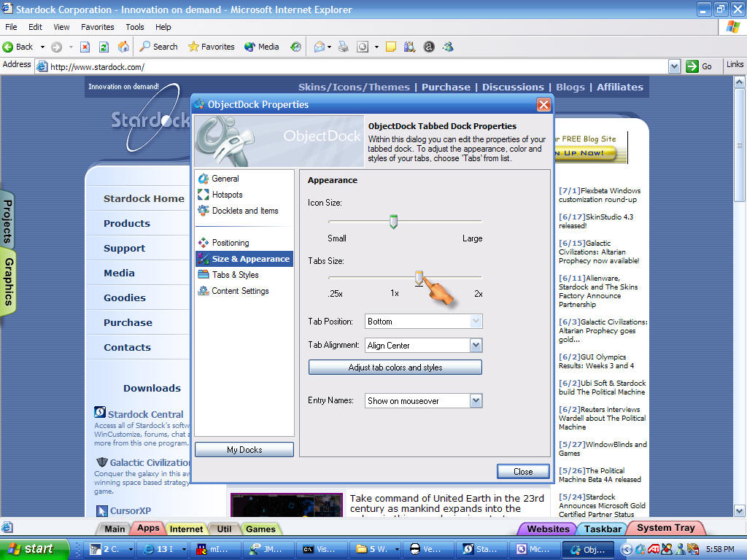This screenshot has width=747, height=560.
Task: Show hidden system tray icons with the arrow
Action: click(627, 550)
